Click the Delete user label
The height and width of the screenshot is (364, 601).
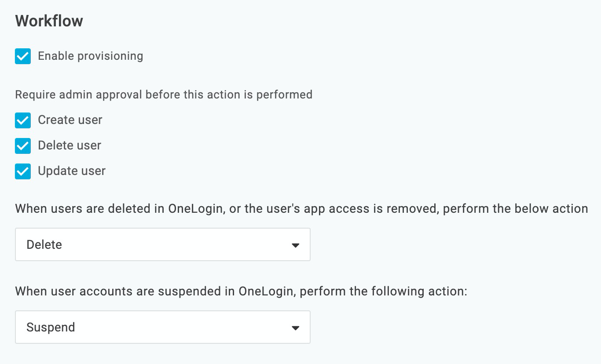point(70,146)
